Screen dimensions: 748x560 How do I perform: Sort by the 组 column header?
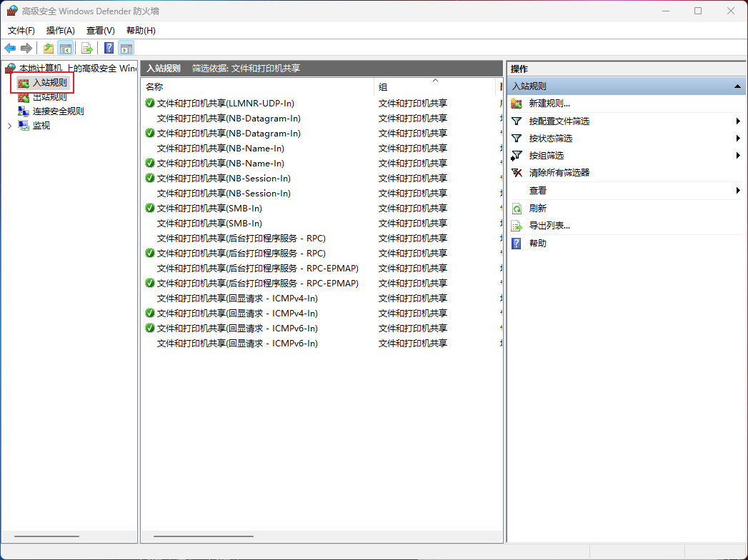point(435,87)
